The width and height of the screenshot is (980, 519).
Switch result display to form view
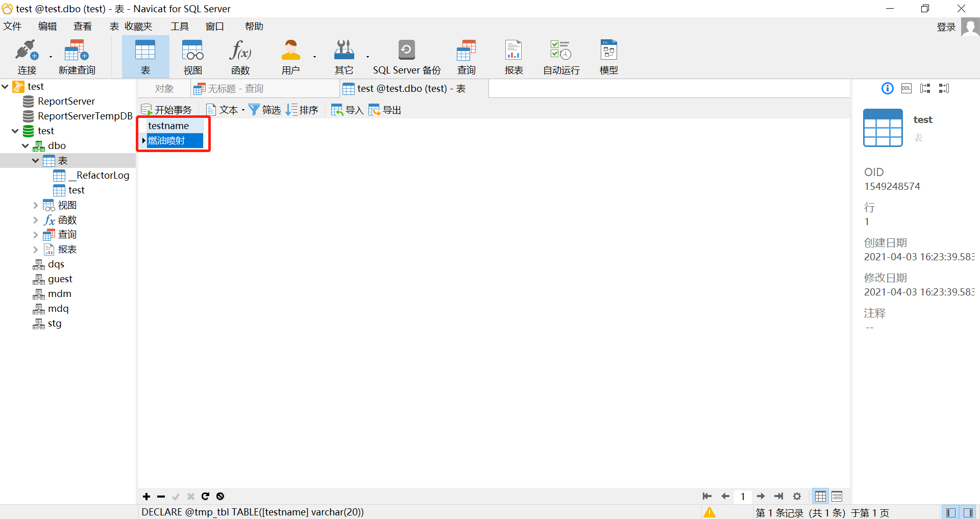pos(837,496)
